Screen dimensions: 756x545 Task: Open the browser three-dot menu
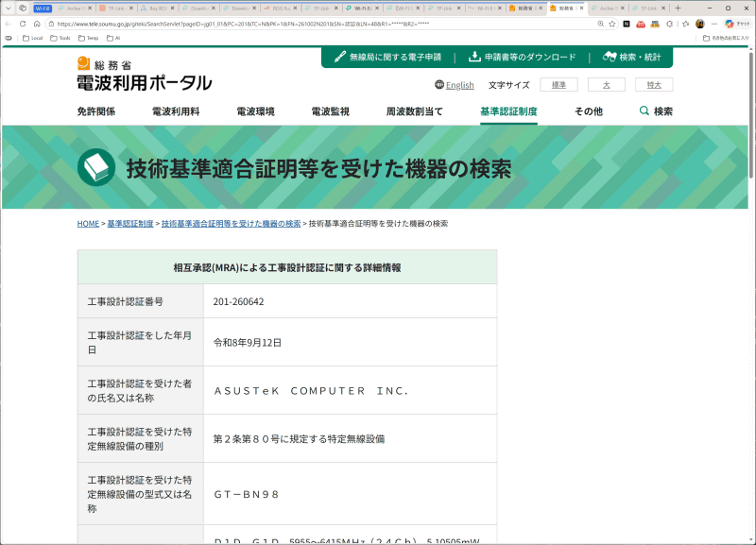tap(714, 24)
